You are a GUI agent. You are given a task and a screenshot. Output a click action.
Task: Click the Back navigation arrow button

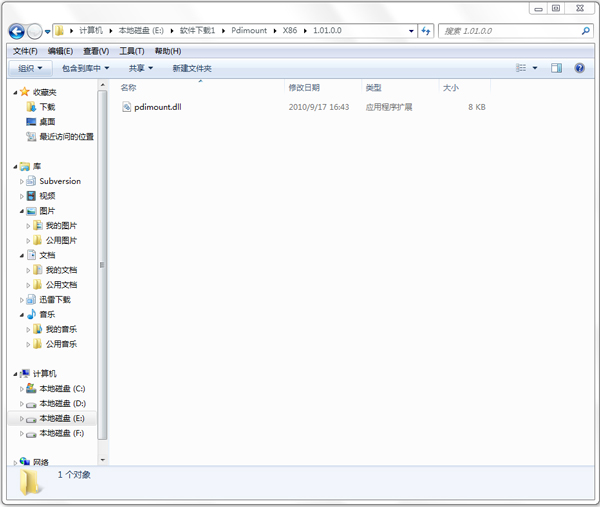[x=17, y=31]
